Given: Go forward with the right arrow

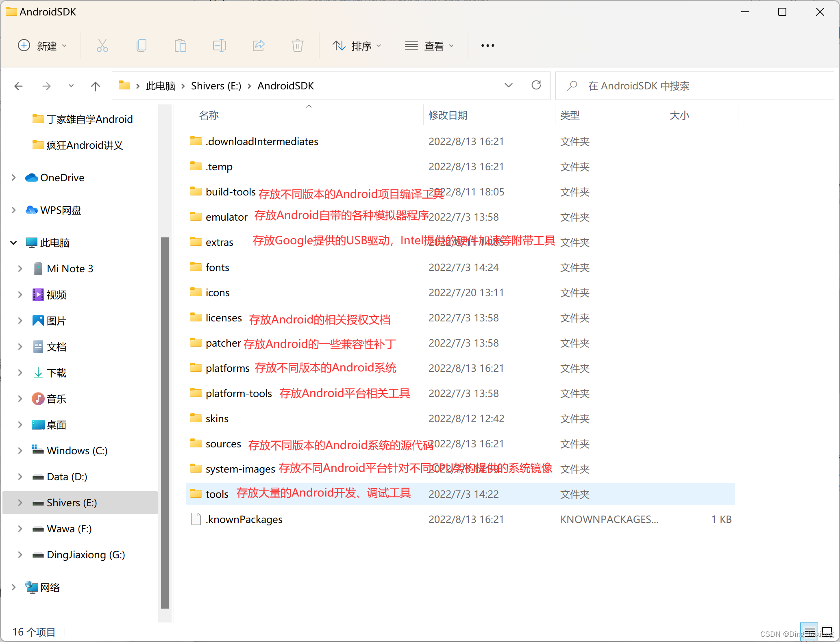Looking at the screenshot, I should (46, 86).
